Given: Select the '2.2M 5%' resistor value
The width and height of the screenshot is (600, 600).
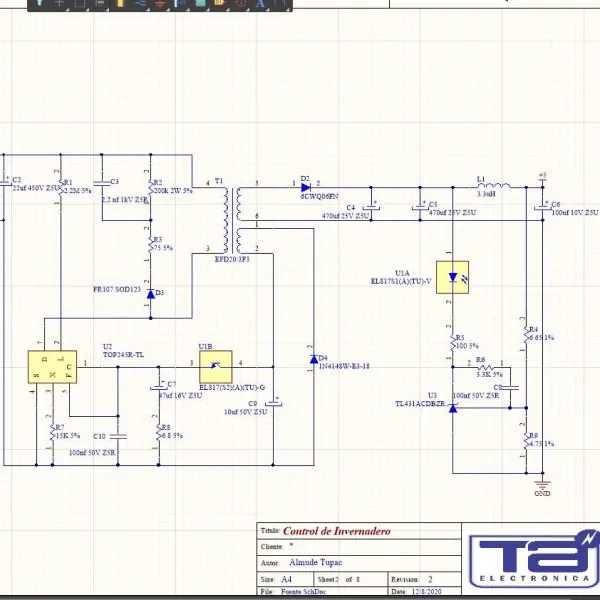Looking at the screenshot, I should (x=78, y=191).
